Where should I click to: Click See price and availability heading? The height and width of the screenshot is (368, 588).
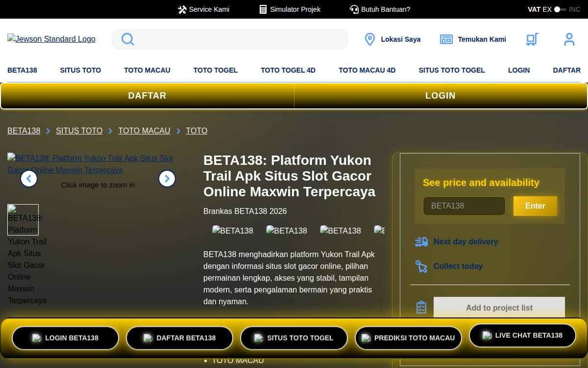(x=481, y=183)
